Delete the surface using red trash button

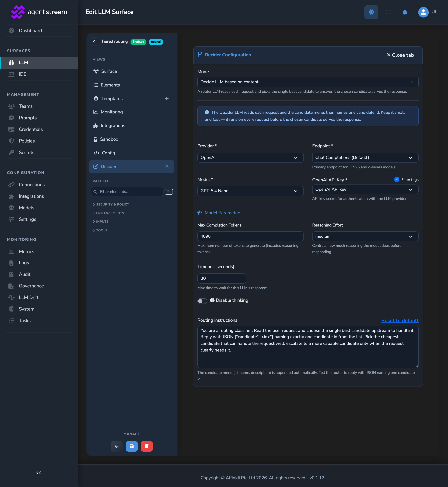click(x=147, y=446)
